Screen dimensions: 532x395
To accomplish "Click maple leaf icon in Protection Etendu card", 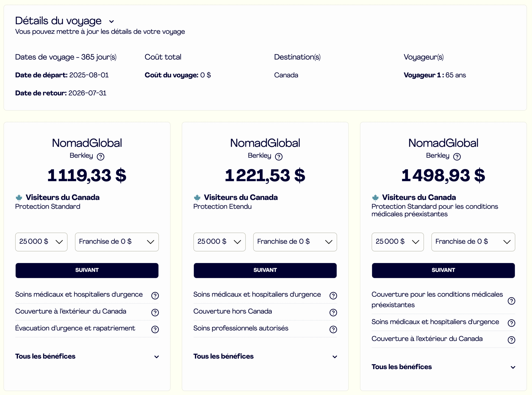I will click(197, 198).
